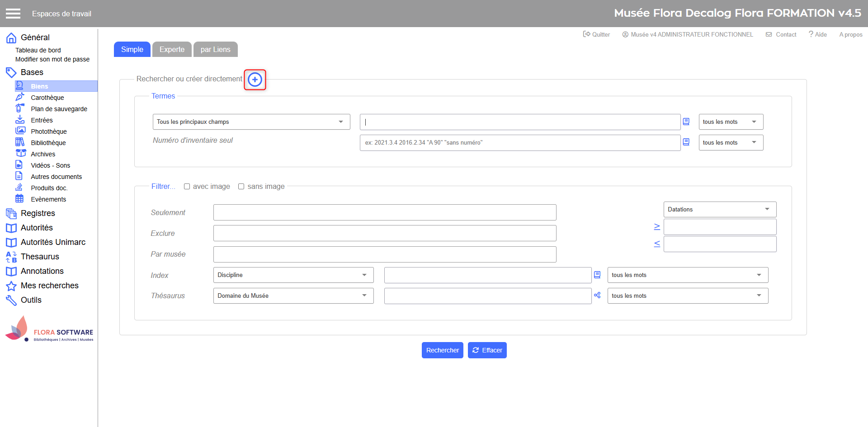Image resolution: width=868 pixels, height=427 pixels.
Task: Open Photothèque in the sidebar
Action: tap(48, 131)
